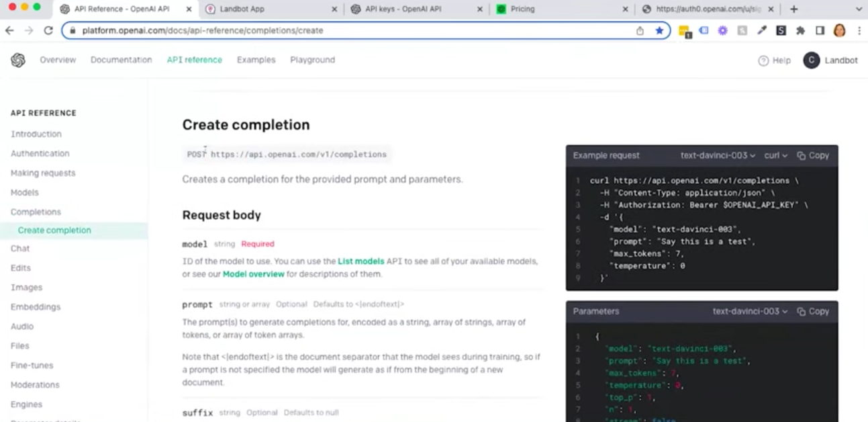Select Embeddings in the API reference sidebar

(36, 306)
